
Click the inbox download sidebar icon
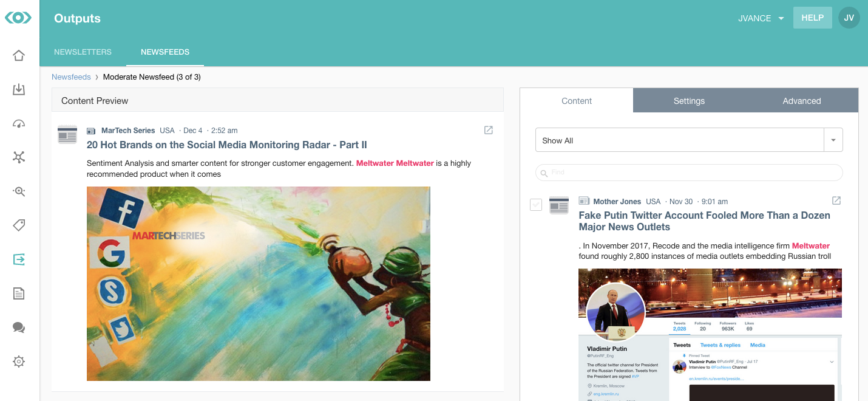point(19,90)
